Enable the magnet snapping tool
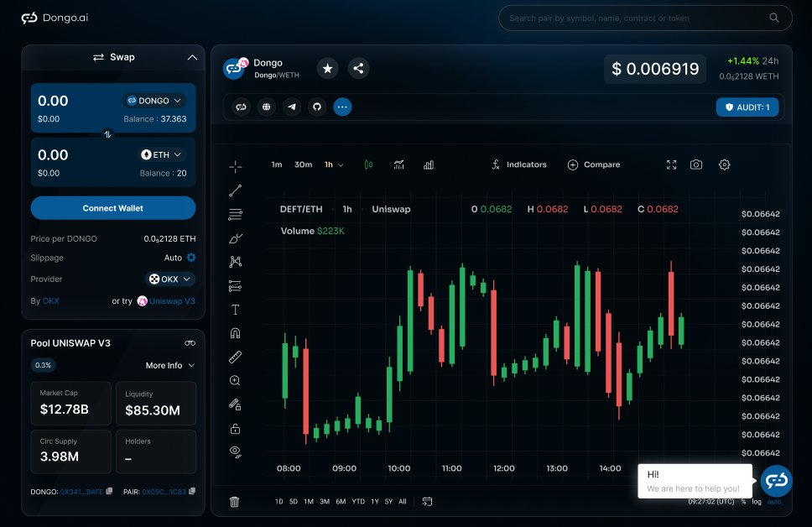Image resolution: width=812 pixels, height=527 pixels. coord(235,333)
